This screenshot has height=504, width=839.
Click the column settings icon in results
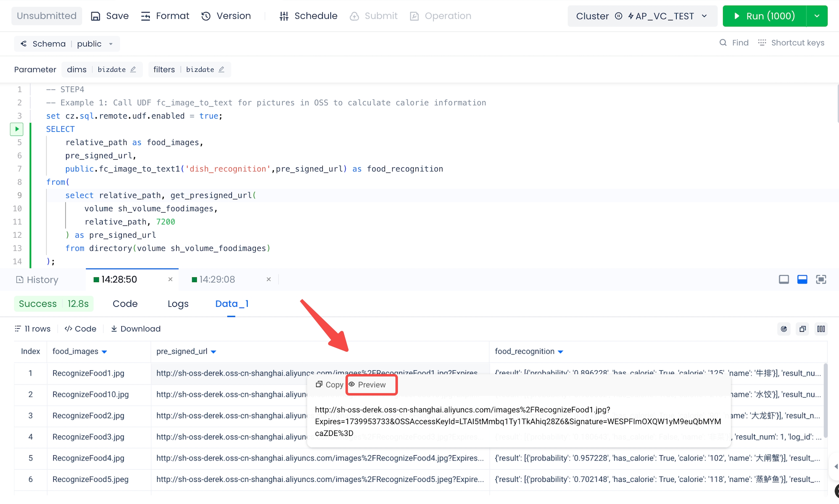click(x=820, y=329)
